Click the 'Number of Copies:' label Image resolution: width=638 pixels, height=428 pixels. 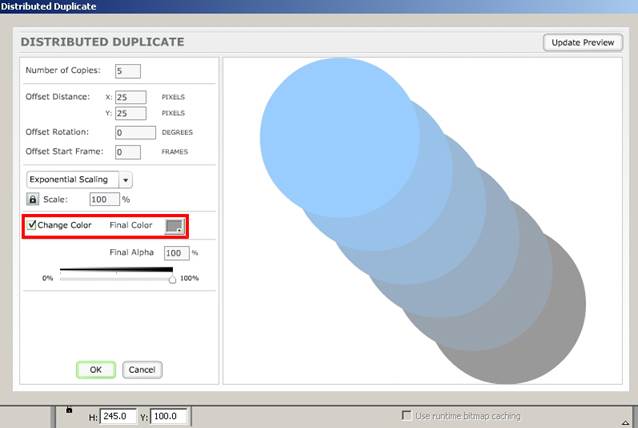(63, 70)
